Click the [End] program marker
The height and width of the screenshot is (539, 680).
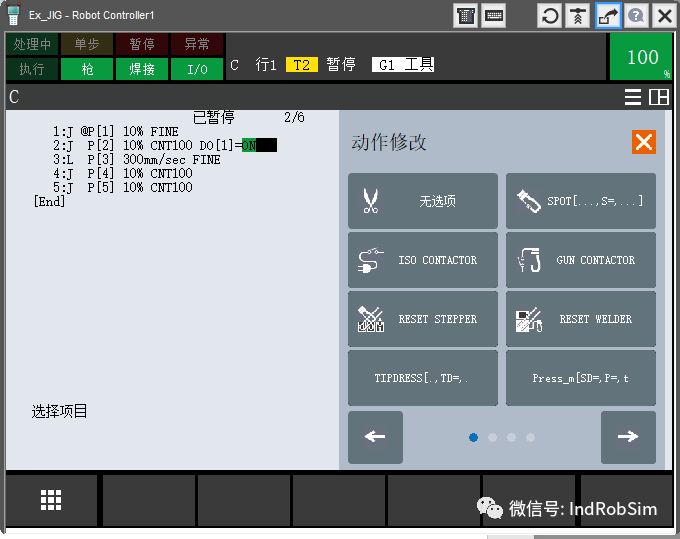click(x=49, y=202)
